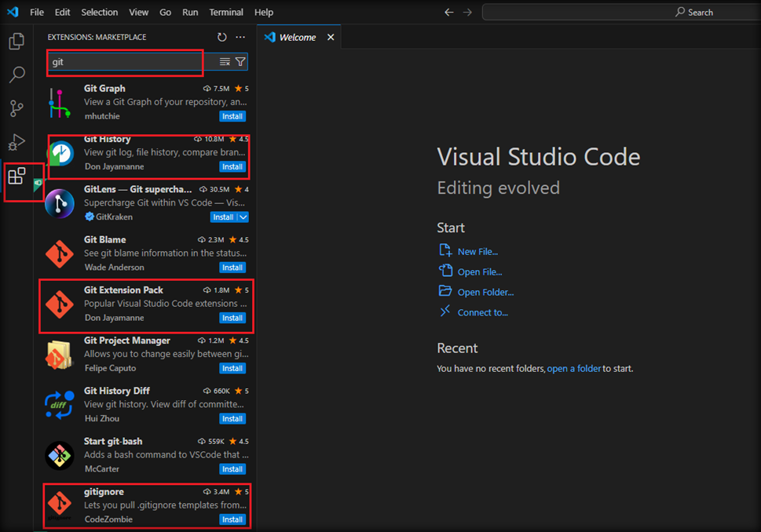Click the forward navigation arrow
The height and width of the screenshot is (532, 761).
click(x=467, y=12)
